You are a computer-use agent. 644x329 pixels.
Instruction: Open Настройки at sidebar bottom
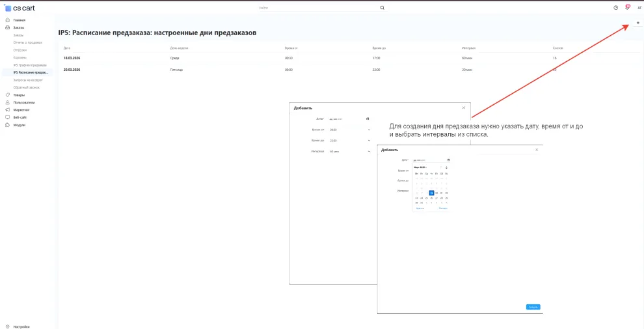pyautogui.click(x=21, y=327)
